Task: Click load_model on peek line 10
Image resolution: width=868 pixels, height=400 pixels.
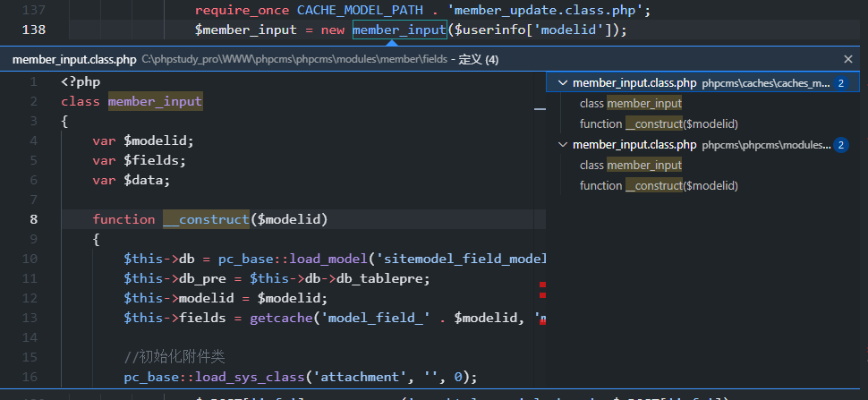Action: (328, 259)
